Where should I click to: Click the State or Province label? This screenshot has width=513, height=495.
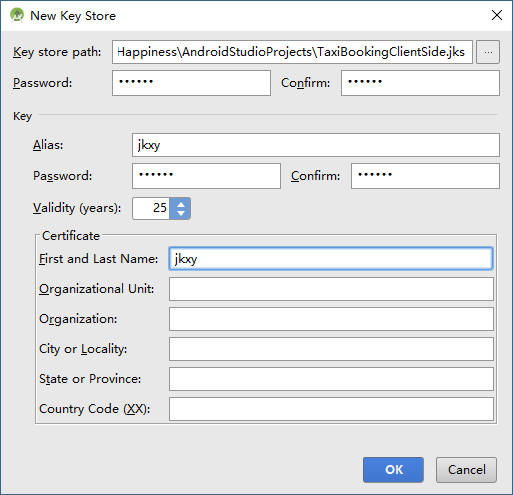pyautogui.click(x=90, y=379)
